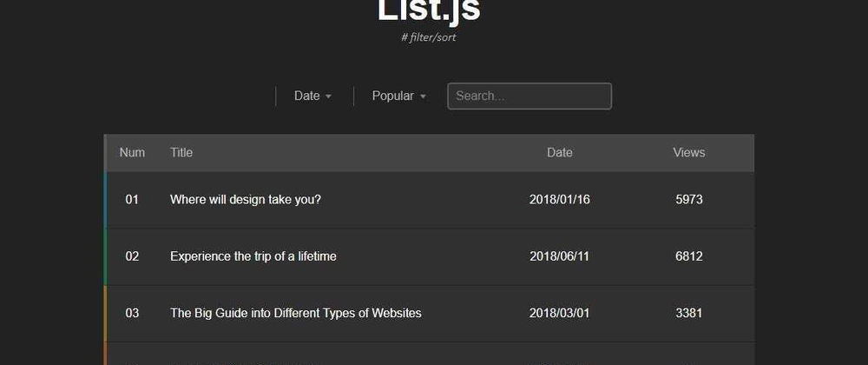868x365 pixels.
Task: Click views value 5973
Action: pyautogui.click(x=688, y=199)
